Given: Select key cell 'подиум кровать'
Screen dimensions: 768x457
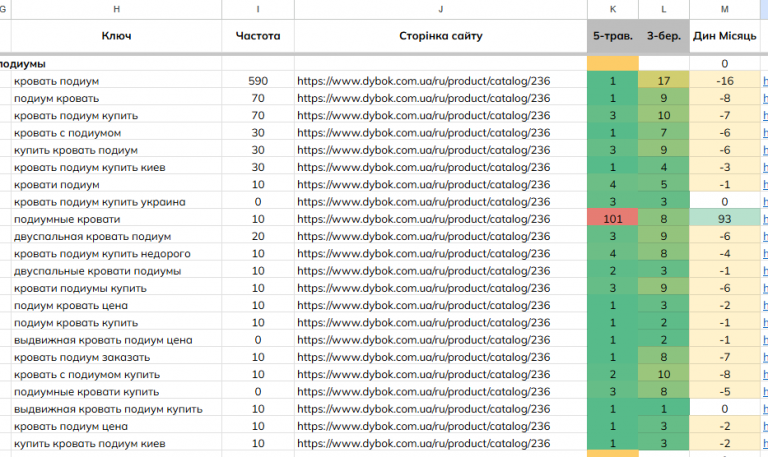Looking at the screenshot, I should pos(116,98).
